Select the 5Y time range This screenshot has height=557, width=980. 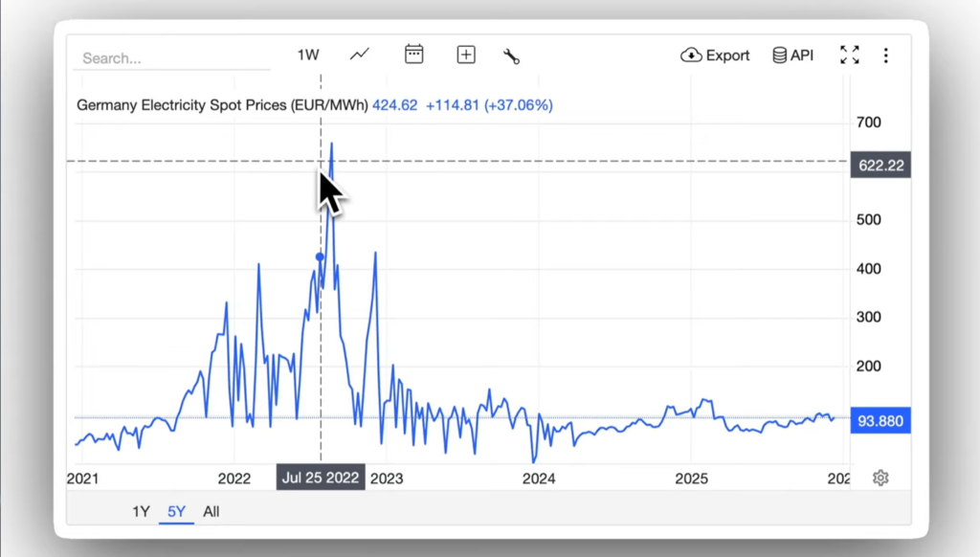click(x=176, y=512)
